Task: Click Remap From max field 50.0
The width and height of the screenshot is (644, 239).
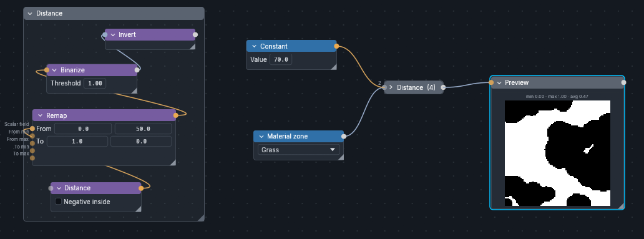Action: tap(143, 129)
